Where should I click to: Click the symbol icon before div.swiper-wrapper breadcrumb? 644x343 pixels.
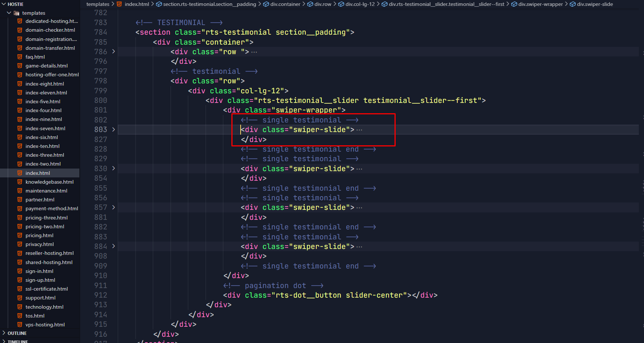[514, 4]
